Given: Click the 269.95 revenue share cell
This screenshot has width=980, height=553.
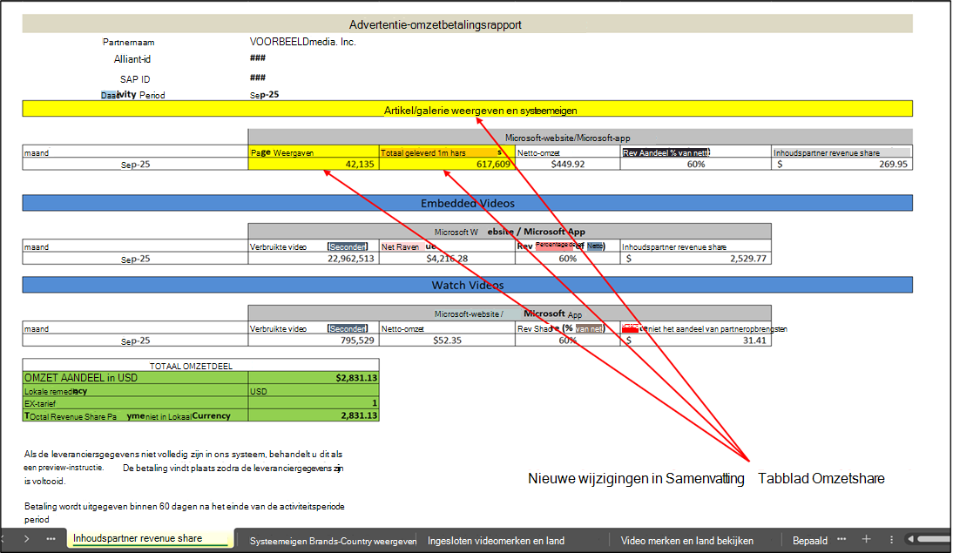Looking at the screenshot, I should [841, 164].
